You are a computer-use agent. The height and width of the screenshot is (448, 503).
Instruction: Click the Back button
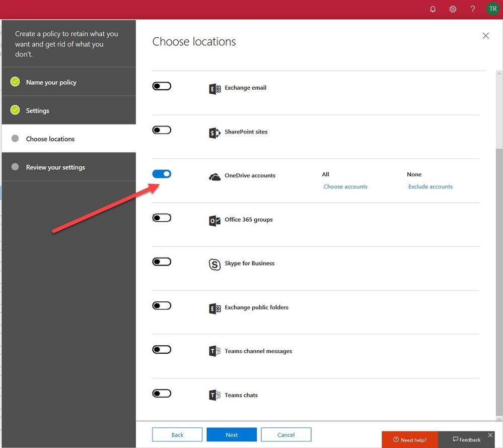point(177,434)
